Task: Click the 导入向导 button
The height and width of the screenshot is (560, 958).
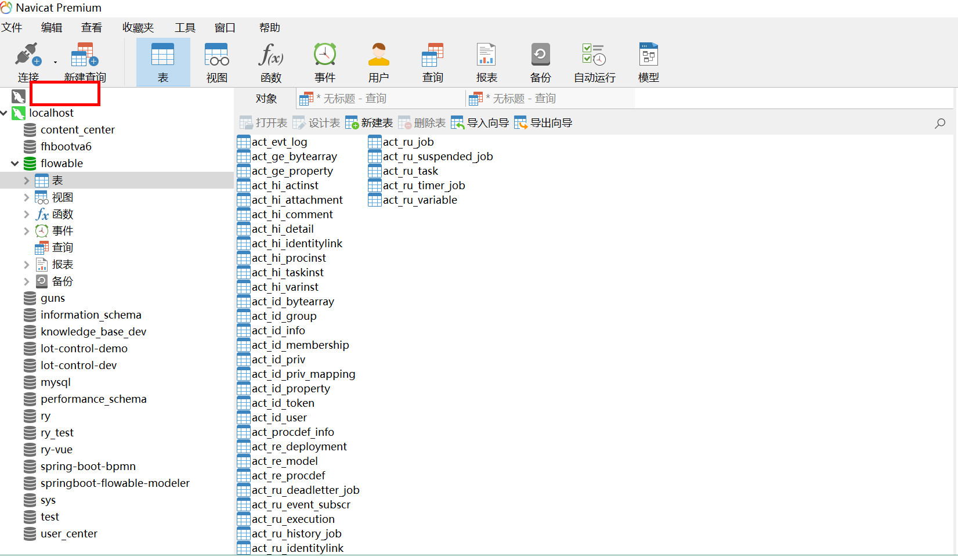Action: pos(480,123)
